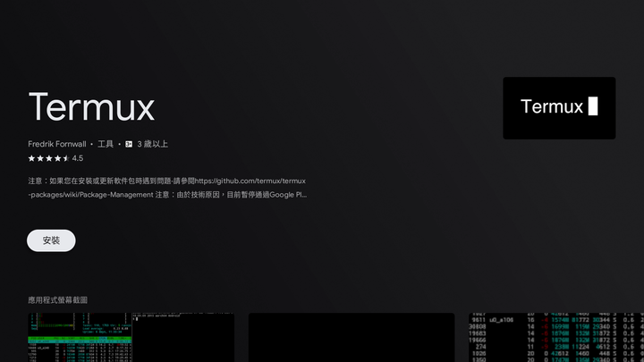Open the Termux app logo image
This screenshot has height=362, width=644.
tap(559, 108)
